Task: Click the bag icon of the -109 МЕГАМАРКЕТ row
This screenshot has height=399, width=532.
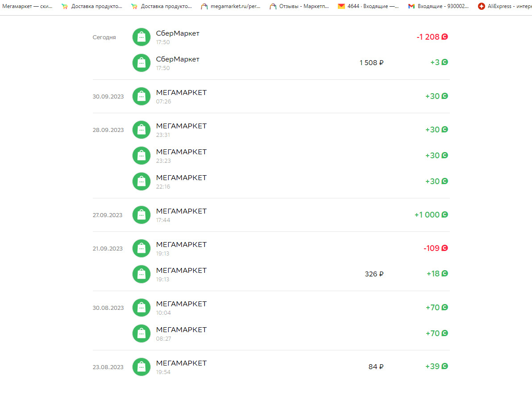Action: point(141,248)
